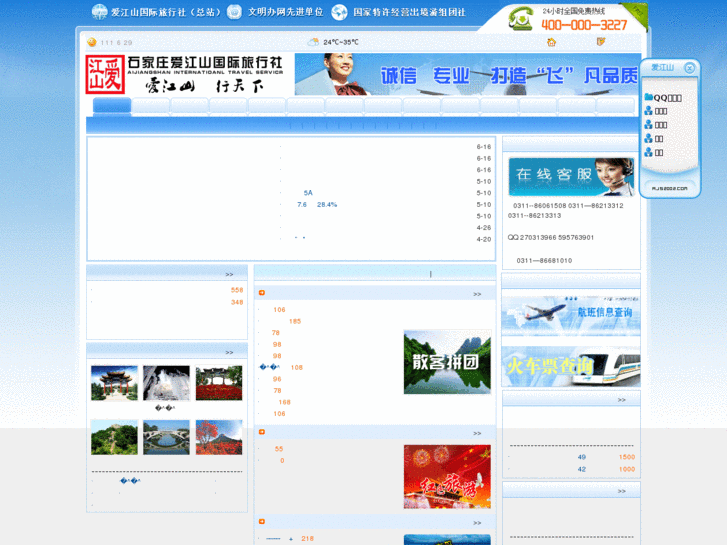Image resolution: width=727 pixels, height=545 pixels.
Task: Expand the >> link above the 216 row
Action: pyautogui.click(x=477, y=523)
